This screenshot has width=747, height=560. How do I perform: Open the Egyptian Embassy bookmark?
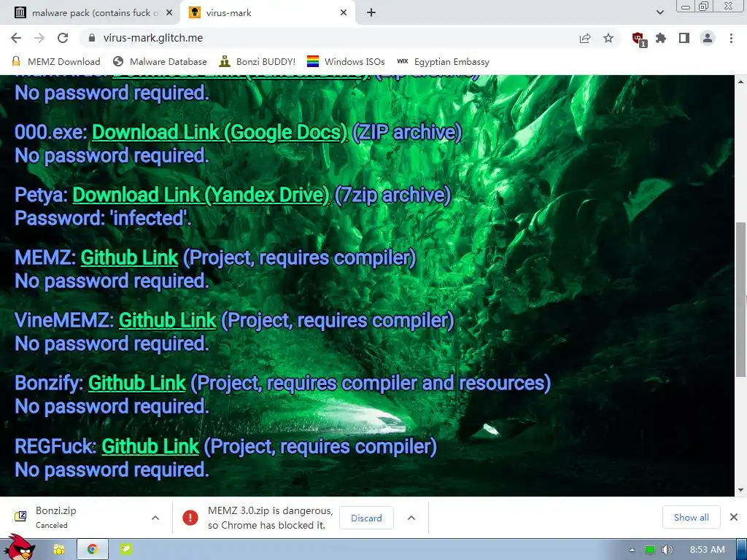point(443,62)
